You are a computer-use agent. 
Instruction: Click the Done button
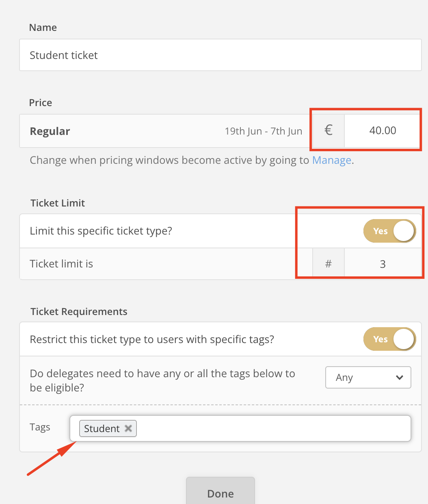point(220,491)
